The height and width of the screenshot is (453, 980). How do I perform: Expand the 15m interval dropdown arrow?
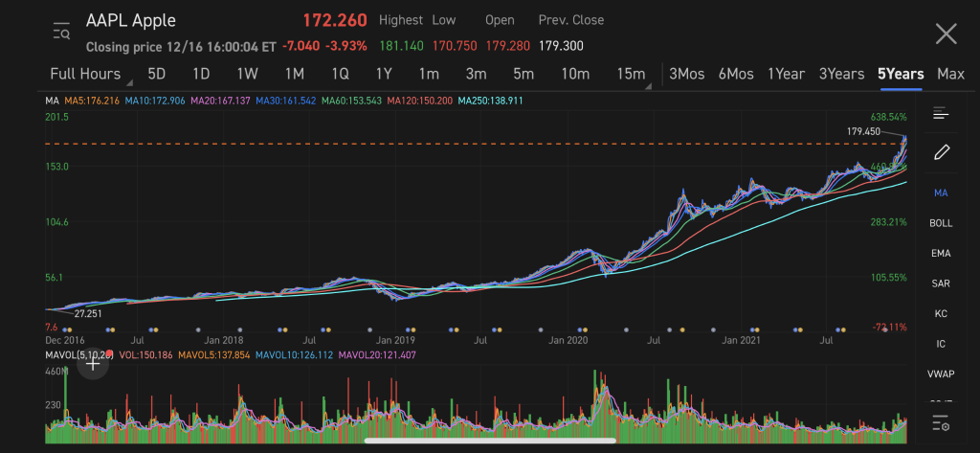point(648,84)
